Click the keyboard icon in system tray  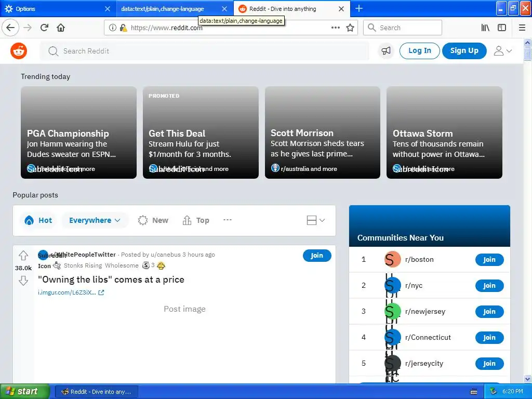pyautogui.click(x=474, y=392)
